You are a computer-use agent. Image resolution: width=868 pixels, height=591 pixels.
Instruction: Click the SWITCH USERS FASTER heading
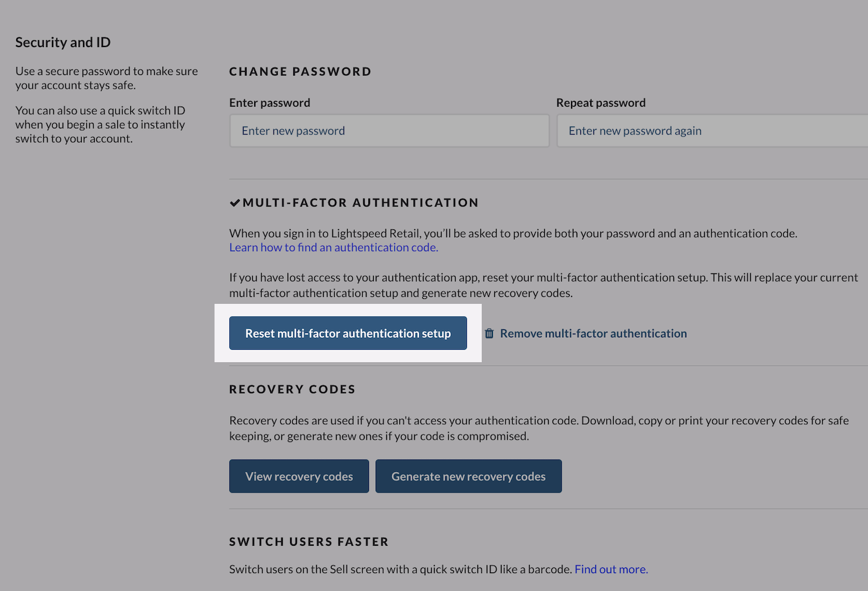tap(309, 542)
